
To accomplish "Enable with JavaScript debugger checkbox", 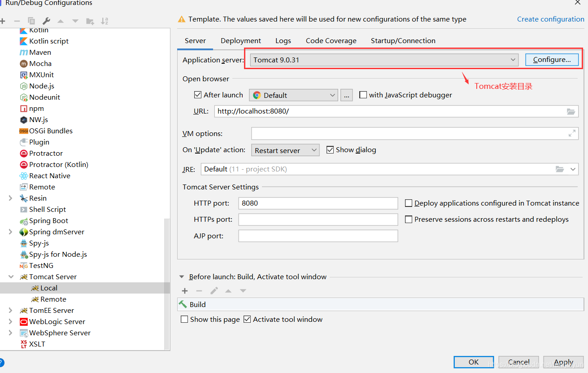I will pos(363,95).
